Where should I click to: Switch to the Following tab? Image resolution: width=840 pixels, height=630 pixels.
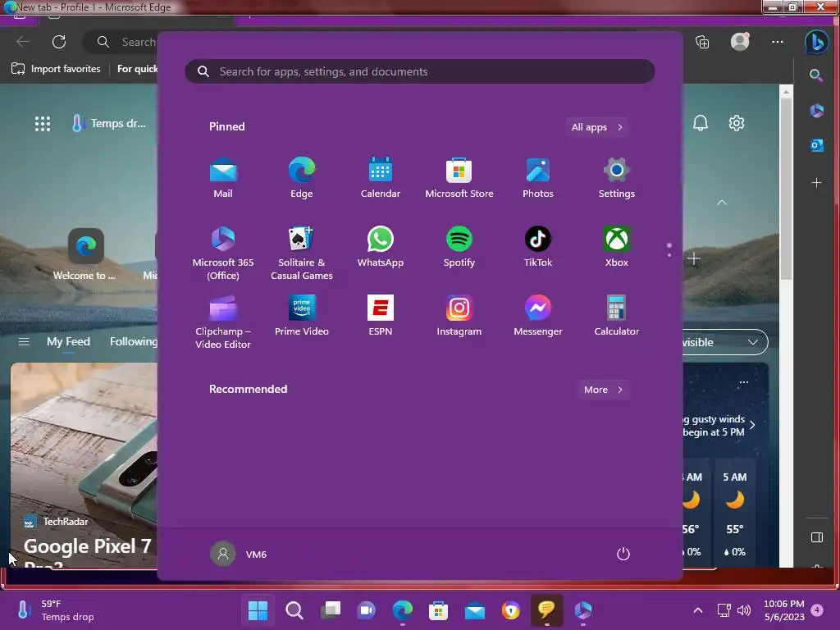134,342
